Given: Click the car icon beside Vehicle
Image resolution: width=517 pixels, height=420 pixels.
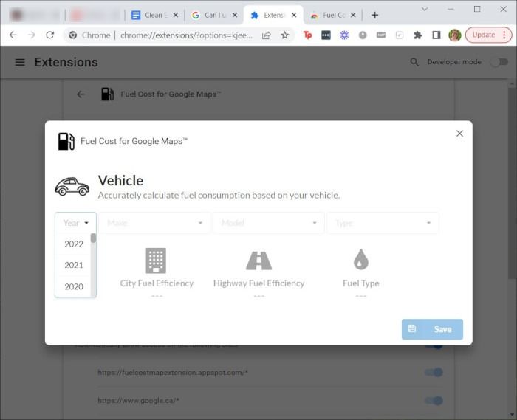Looking at the screenshot, I should 72,187.
